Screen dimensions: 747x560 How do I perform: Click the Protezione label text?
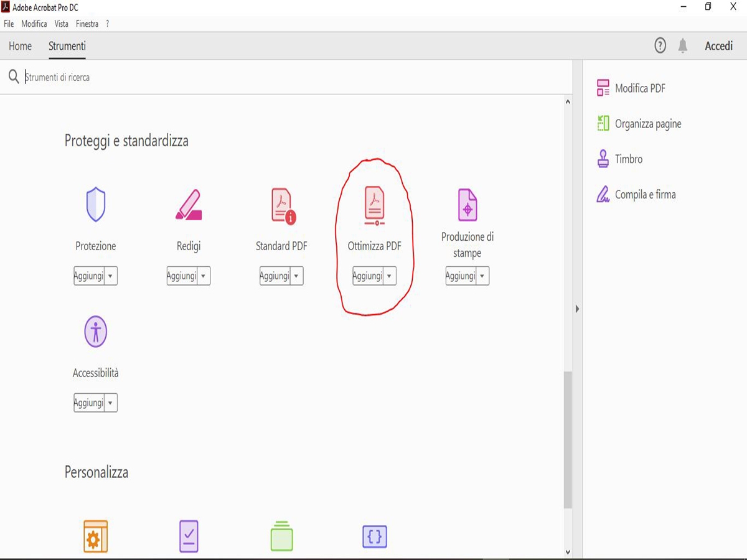[96, 246]
